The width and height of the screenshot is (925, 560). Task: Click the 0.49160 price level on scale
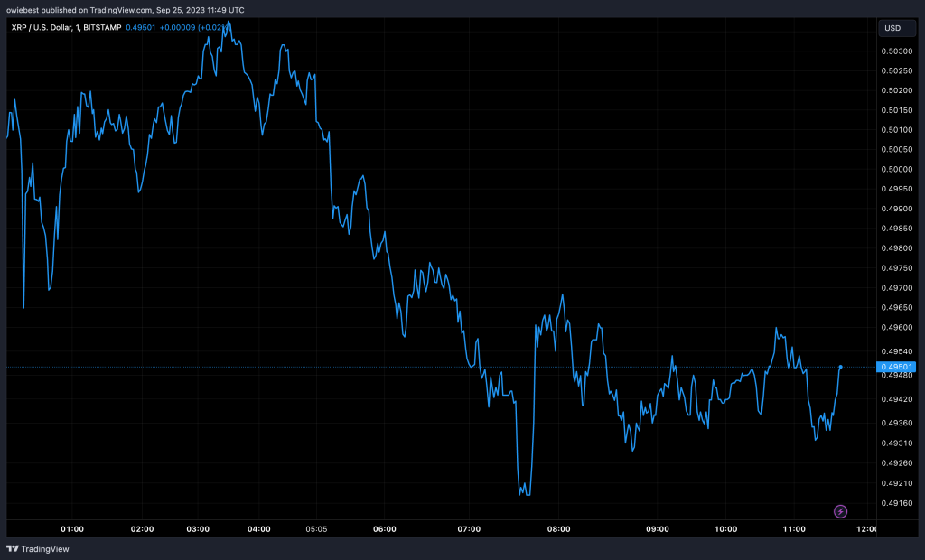coord(897,503)
